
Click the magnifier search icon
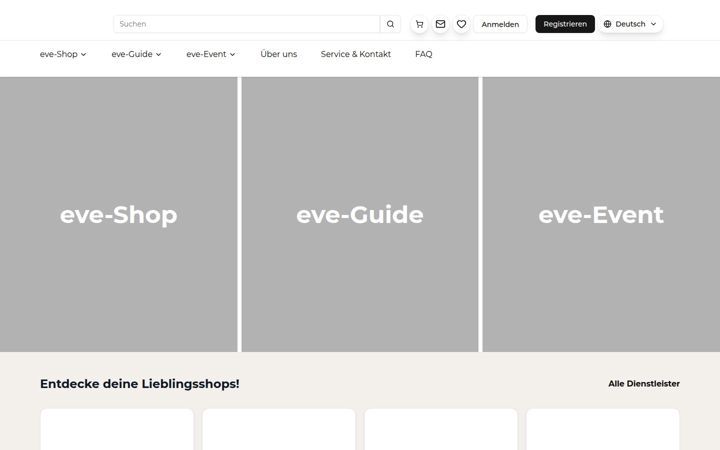(x=390, y=24)
